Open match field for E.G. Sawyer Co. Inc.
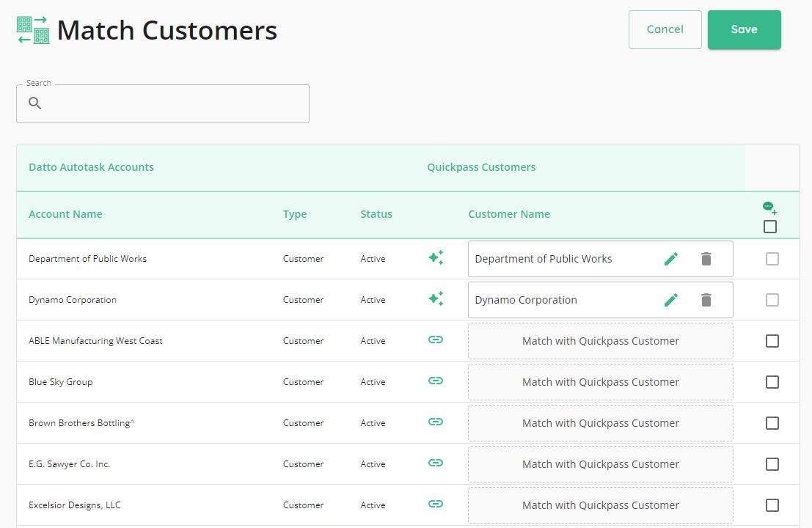This screenshot has height=528, width=812. coord(601,464)
